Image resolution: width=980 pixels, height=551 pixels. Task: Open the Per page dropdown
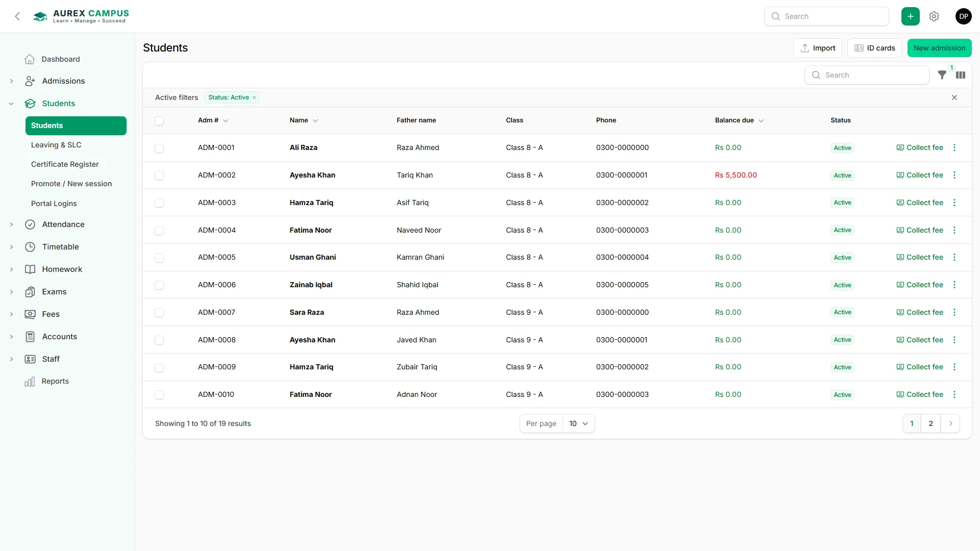578,423
